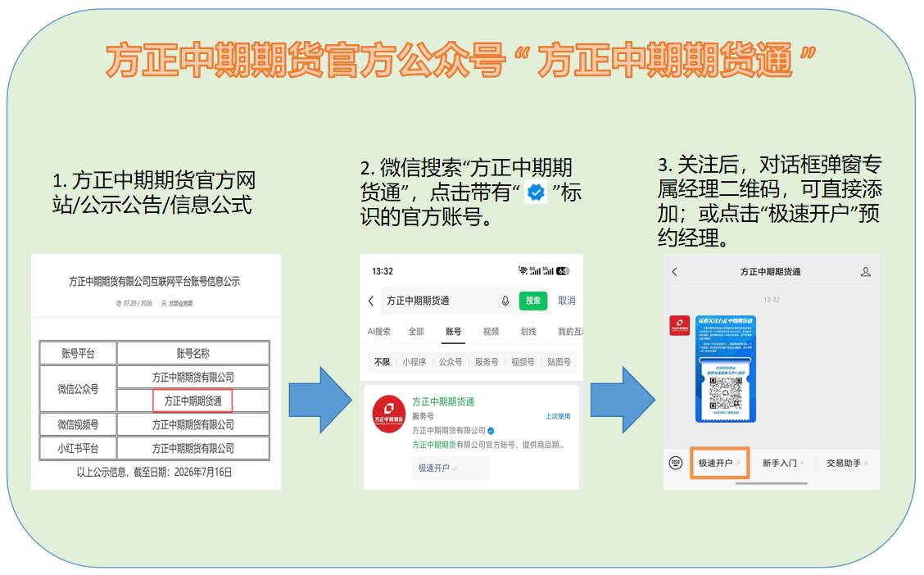The height and width of the screenshot is (575, 924).
Task: Open the green 方正中期期货通 search result title
Action: click(443, 402)
